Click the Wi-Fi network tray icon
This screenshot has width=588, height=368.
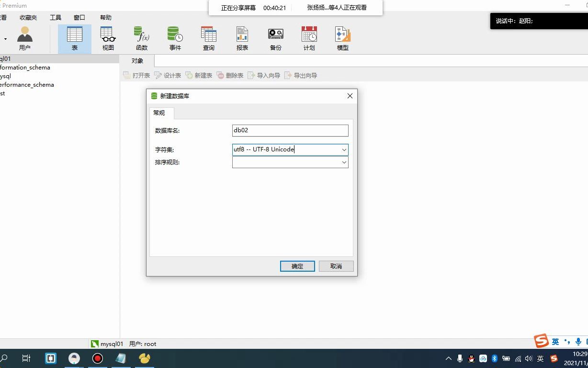518,358
